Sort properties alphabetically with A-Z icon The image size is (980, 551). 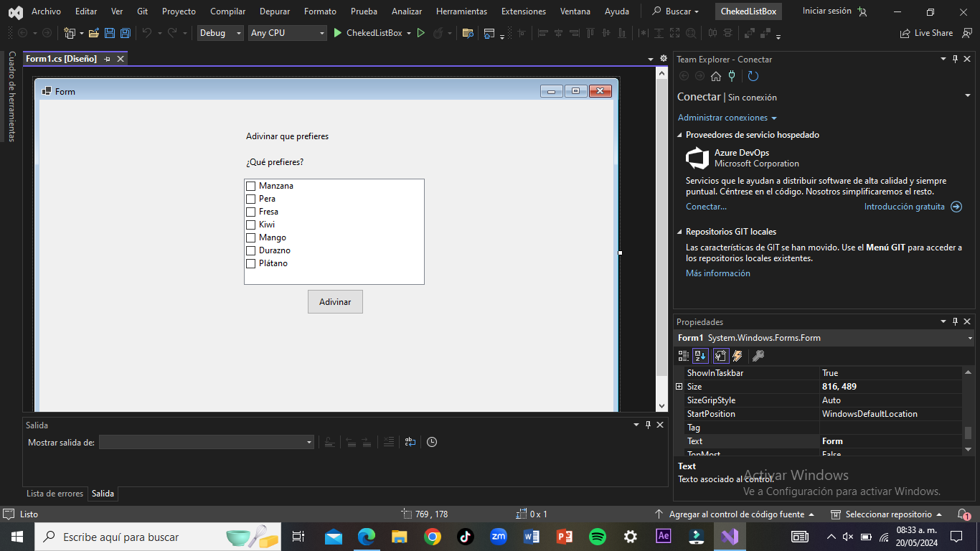click(x=700, y=356)
